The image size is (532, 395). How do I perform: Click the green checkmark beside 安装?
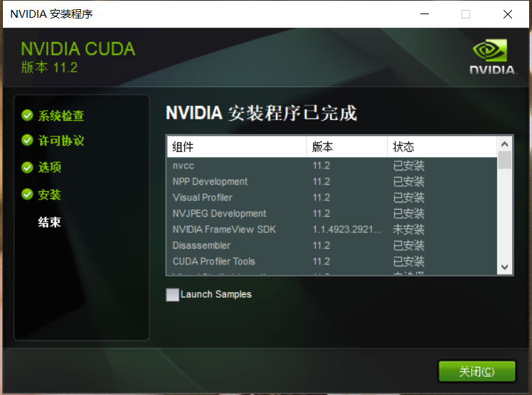27,195
